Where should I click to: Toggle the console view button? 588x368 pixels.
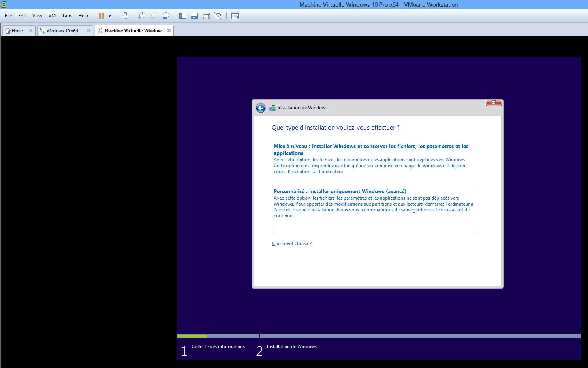coord(235,16)
